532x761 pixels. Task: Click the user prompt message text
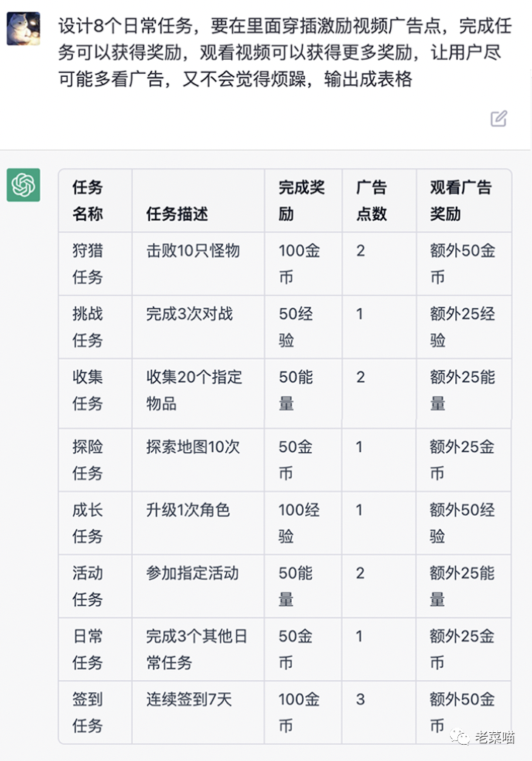(x=285, y=52)
